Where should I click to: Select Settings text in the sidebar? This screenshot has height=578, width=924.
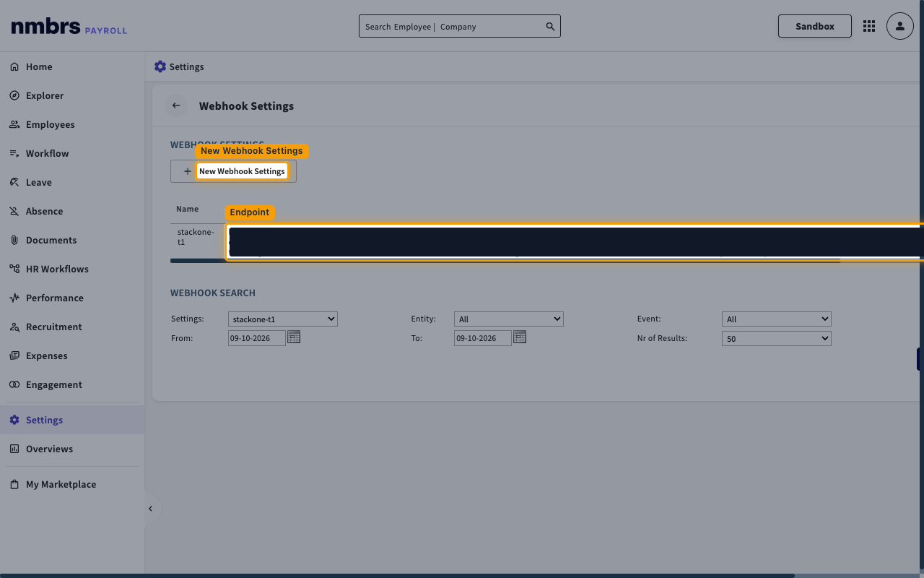pyautogui.click(x=44, y=420)
